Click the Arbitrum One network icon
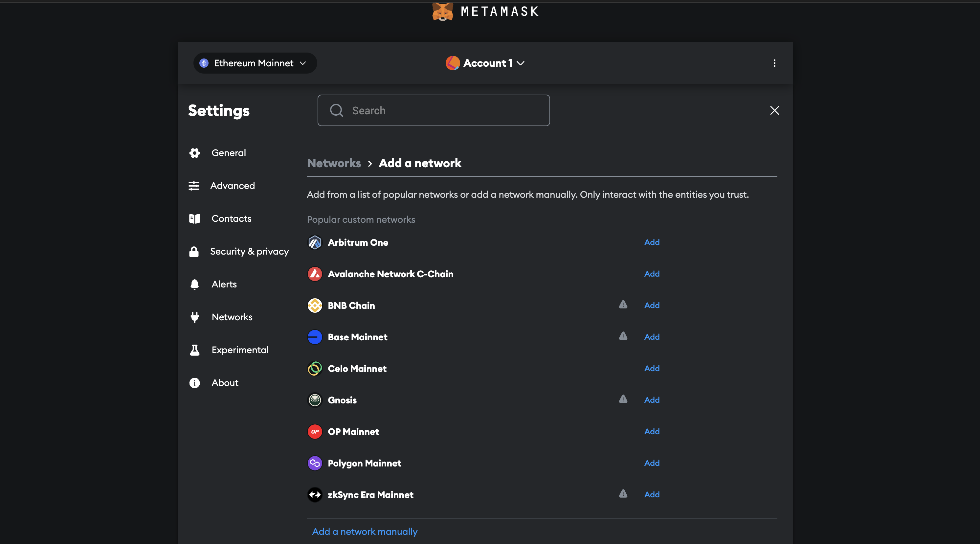This screenshot has height=544, width=980. (x=314, y=242)
